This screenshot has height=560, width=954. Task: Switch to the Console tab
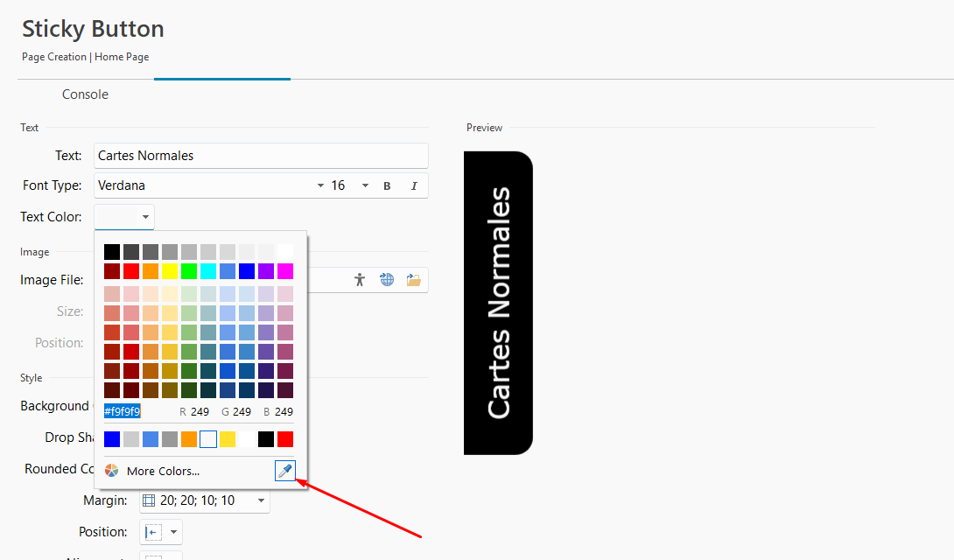pyautogui.click(x=85, y=94)
